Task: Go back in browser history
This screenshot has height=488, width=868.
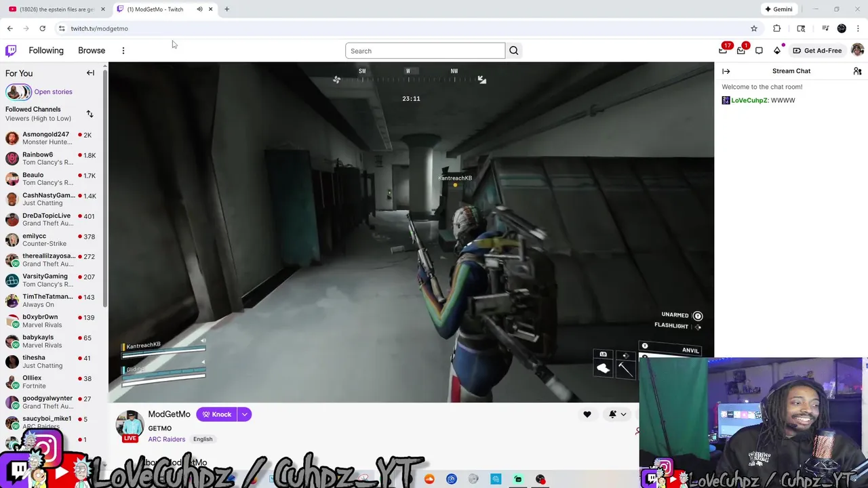Action: (x=9, y=28)
